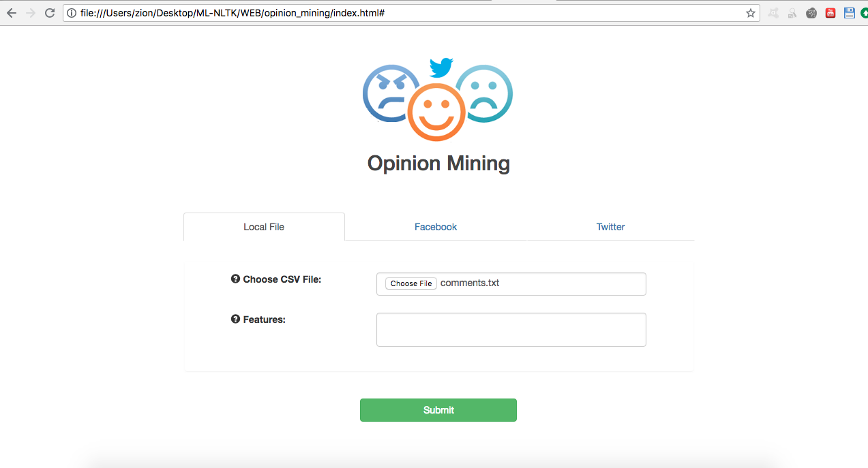
Task: Click the Opinion Mining heading
Action: 438,163
